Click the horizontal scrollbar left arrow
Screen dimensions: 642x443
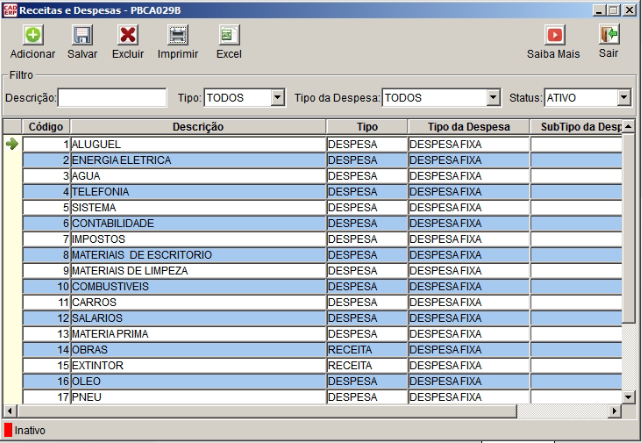point(10,411)
